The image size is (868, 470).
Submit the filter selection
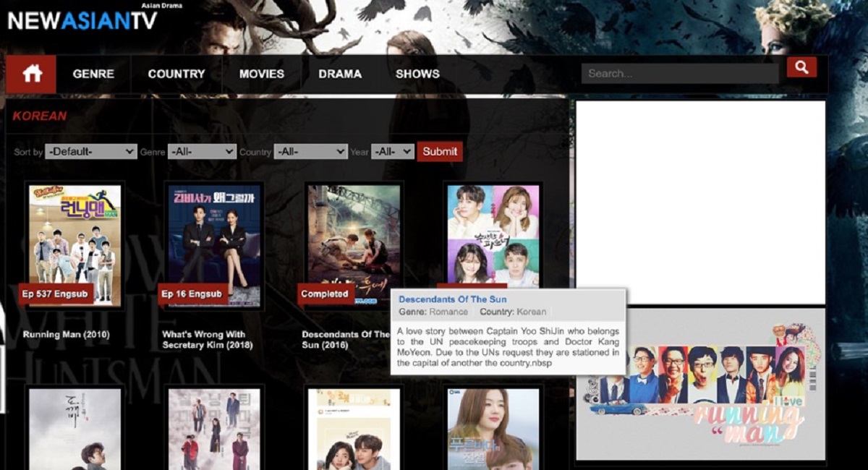point(440,152)
